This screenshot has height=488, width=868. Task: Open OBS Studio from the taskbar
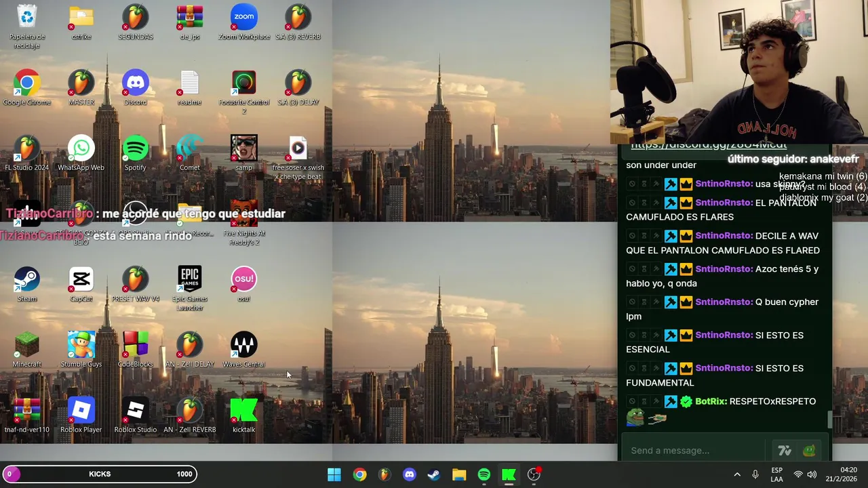[x=534, y=474]
